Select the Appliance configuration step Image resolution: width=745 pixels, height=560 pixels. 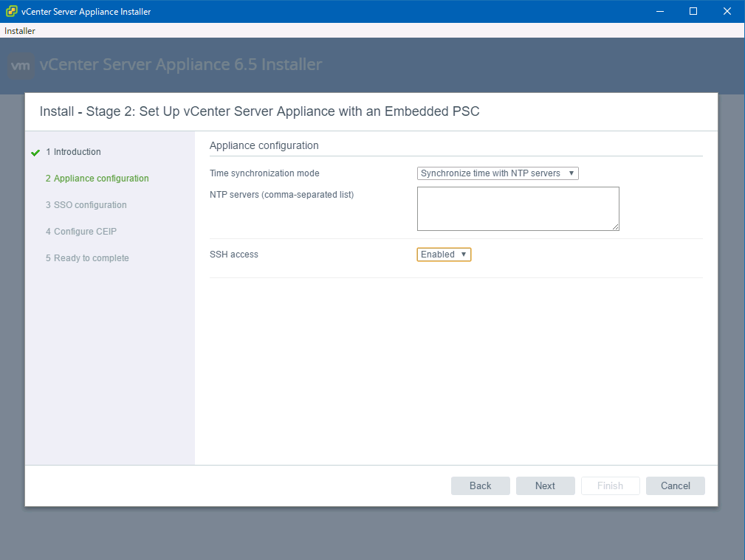tap(97, 179)
